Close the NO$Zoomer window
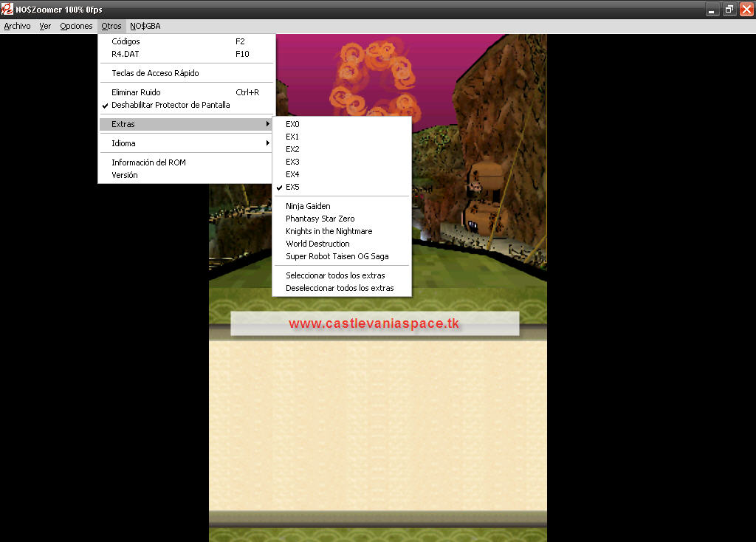 click(x=746, y=9)
